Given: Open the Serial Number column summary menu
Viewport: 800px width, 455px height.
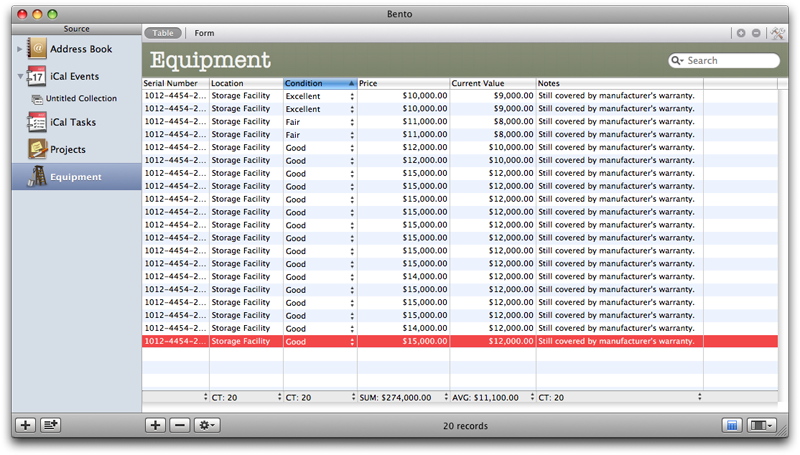Looking at the screenshot, I should click(x=206, y=397).
